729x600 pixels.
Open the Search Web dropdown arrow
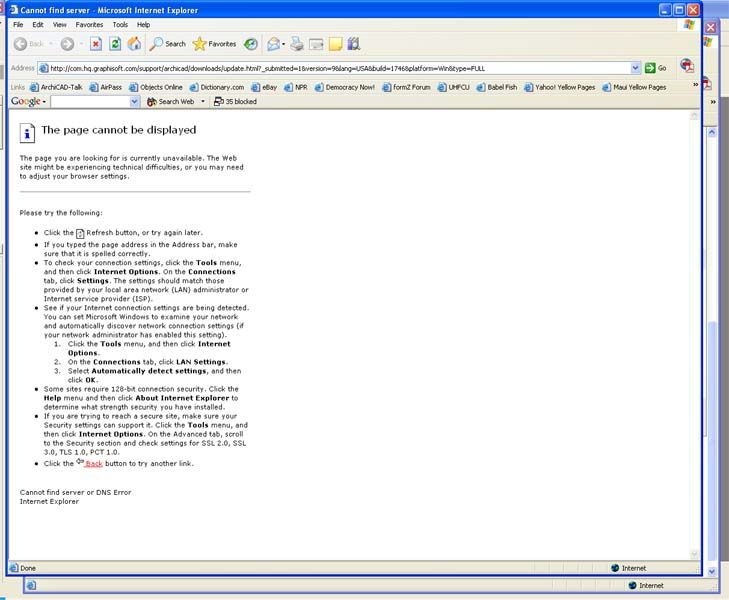[x=203, y=101]
